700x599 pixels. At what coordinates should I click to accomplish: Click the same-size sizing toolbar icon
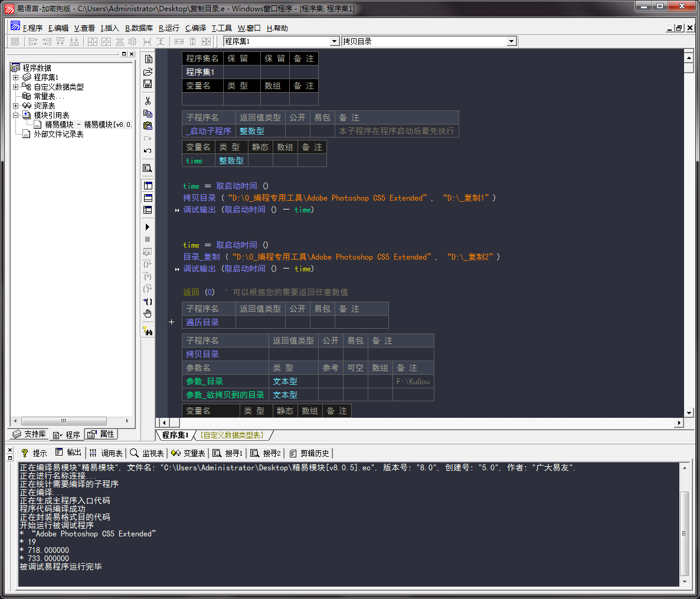pos(206,41)
